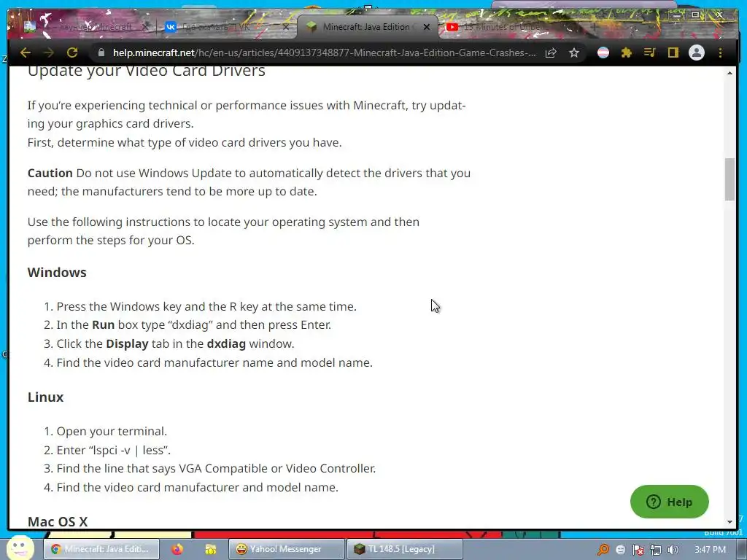Open a new tab with the plus button
The image size is (747, 560).
click(x=594, y=27)
